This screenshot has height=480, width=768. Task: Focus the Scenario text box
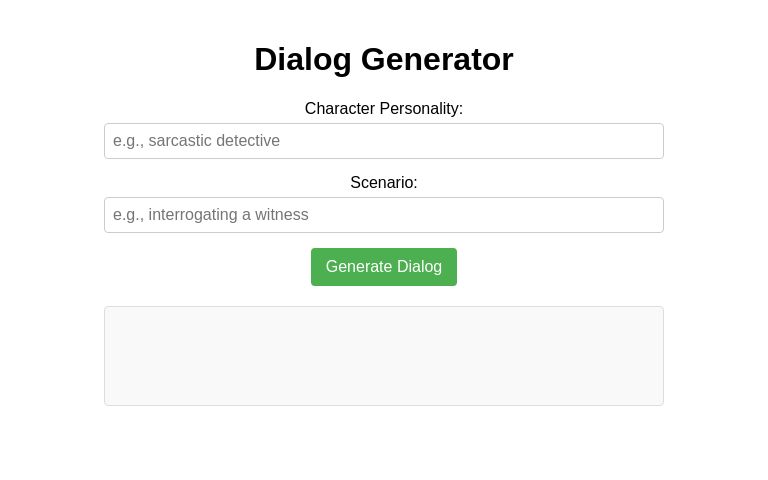pos(384,215)
